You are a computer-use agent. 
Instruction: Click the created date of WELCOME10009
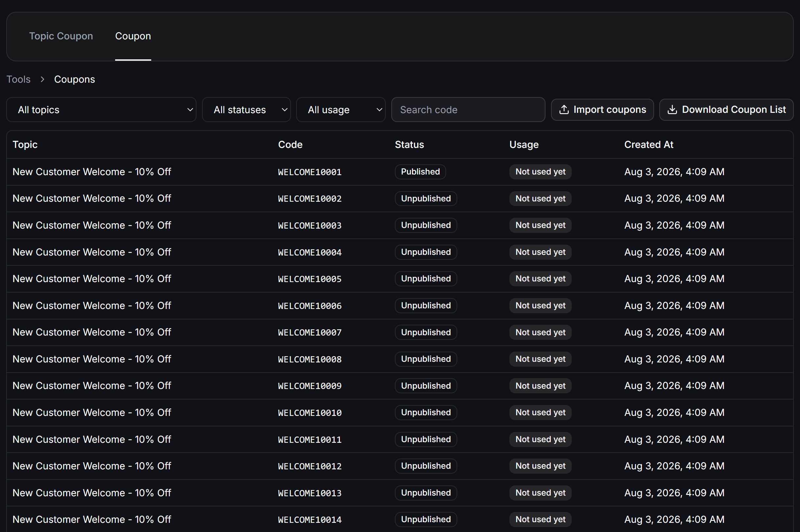[x=674, y=386]
